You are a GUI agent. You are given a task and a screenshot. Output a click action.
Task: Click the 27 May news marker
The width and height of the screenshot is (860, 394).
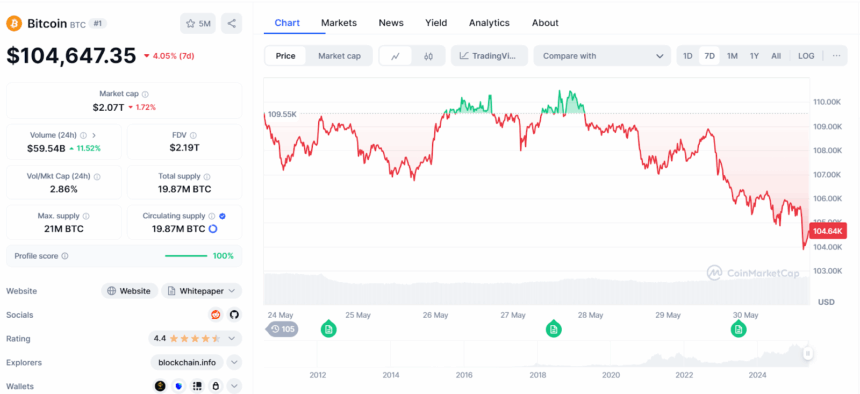coord(553,329)
